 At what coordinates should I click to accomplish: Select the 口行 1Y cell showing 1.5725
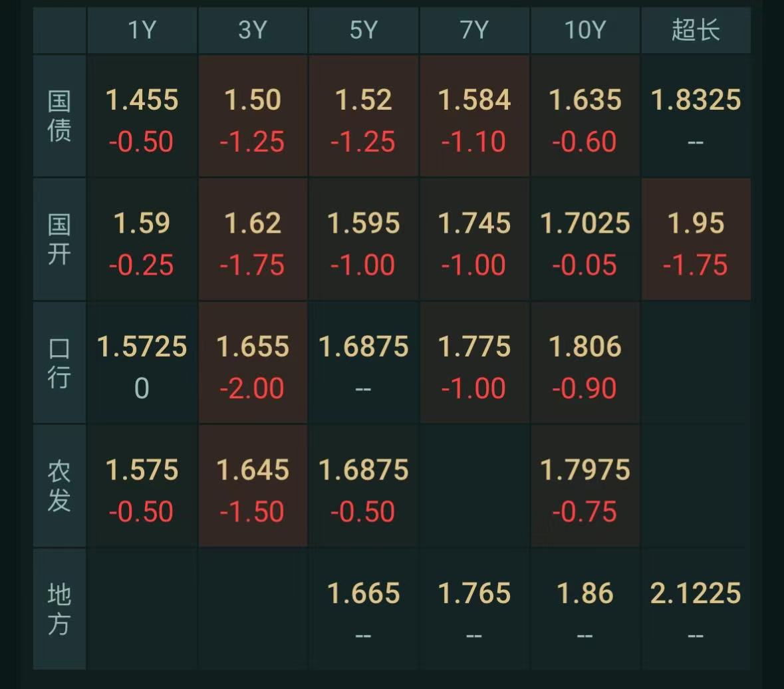142,362
